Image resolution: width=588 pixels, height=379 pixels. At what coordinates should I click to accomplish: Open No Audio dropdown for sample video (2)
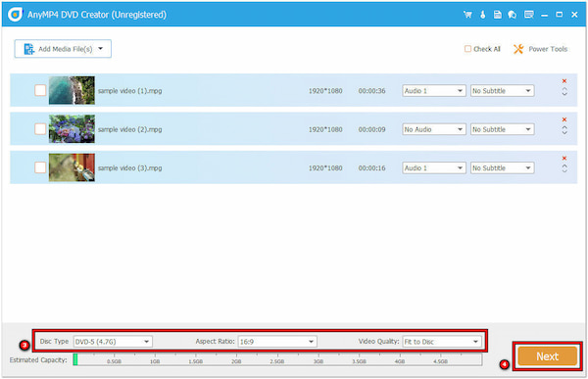434,129
